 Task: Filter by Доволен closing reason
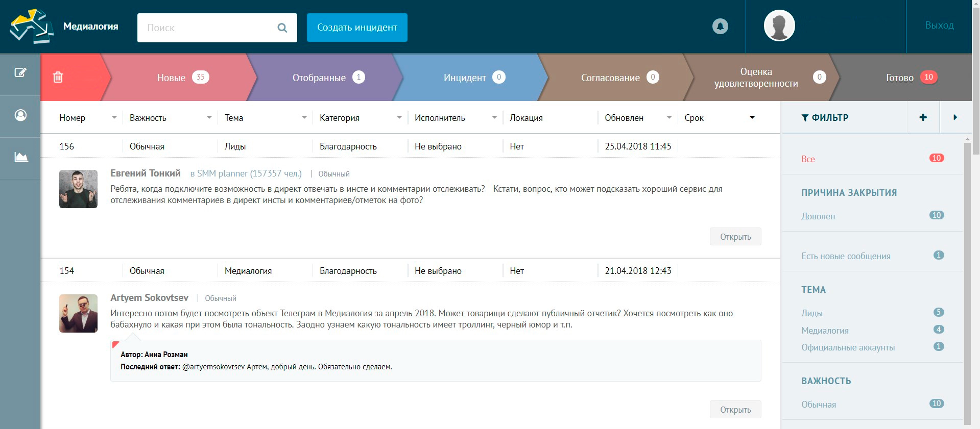tap(818, 216)
